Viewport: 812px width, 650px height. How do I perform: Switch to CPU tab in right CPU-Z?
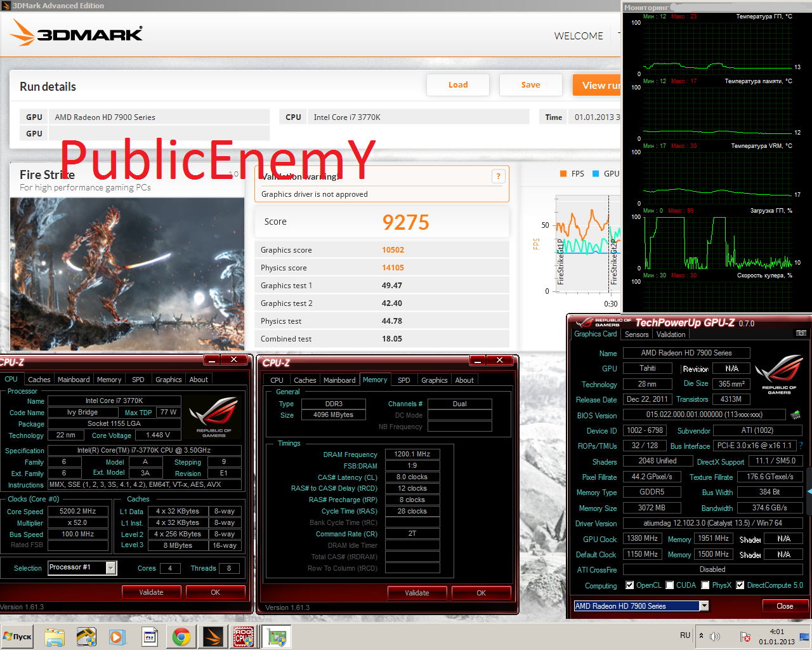(277, 380)
